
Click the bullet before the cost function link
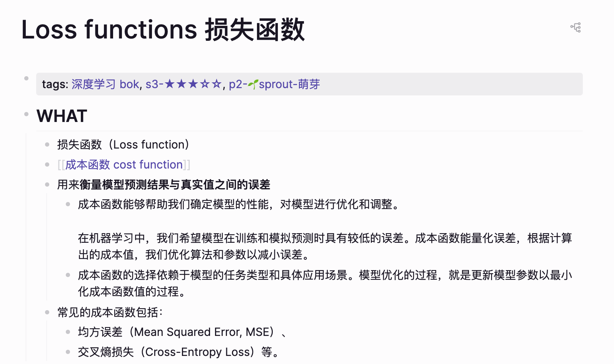click(x=47, y=165)
